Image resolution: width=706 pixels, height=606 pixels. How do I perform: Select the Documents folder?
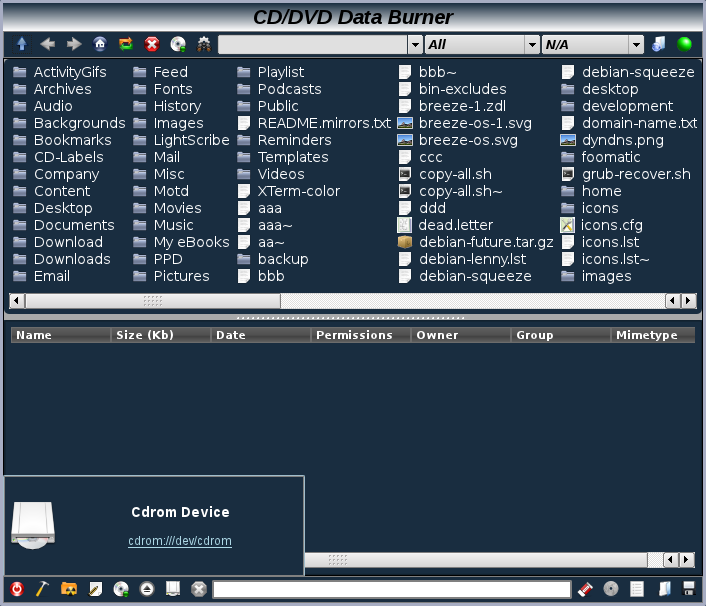[x=74, y=225]
